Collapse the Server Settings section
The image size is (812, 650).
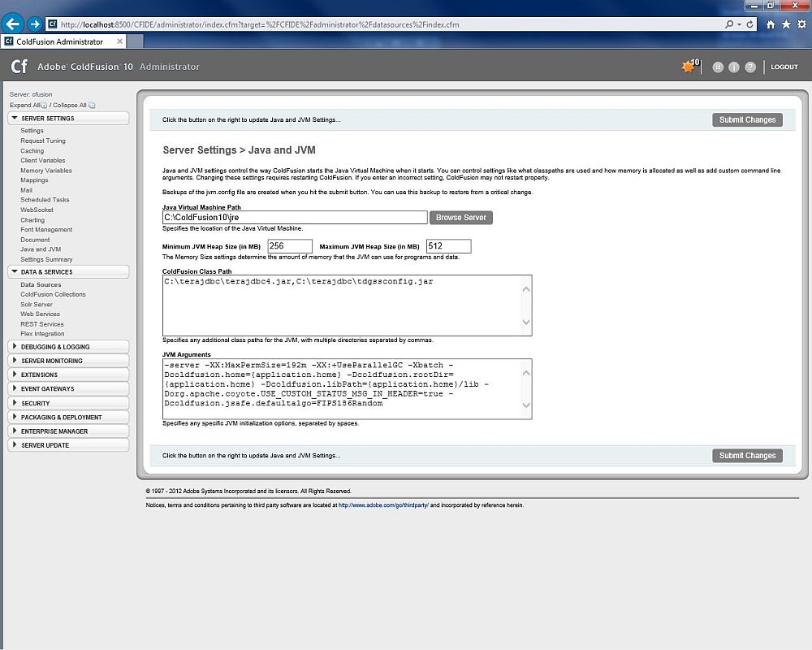pos(68,118)
